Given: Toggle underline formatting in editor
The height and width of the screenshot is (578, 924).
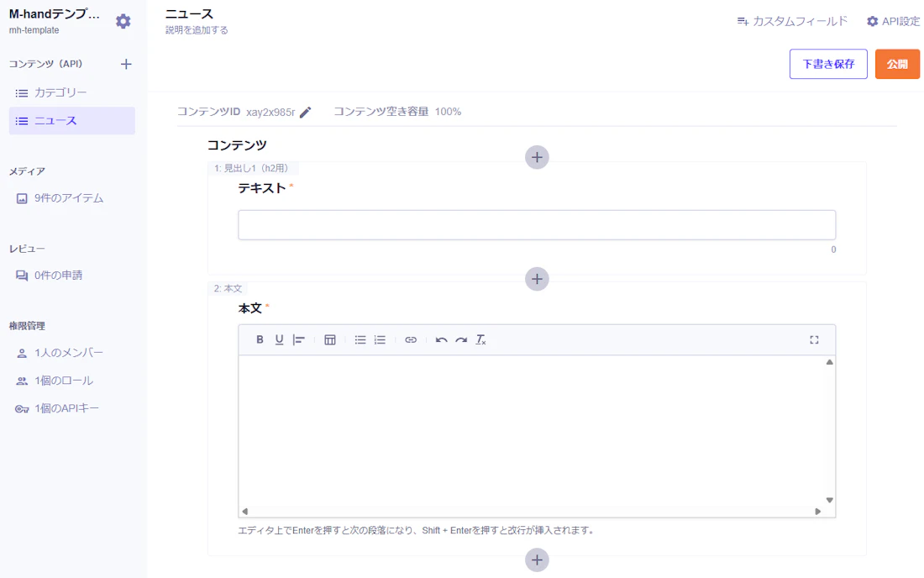Looking at the screenshot, I should coord(280,339).
